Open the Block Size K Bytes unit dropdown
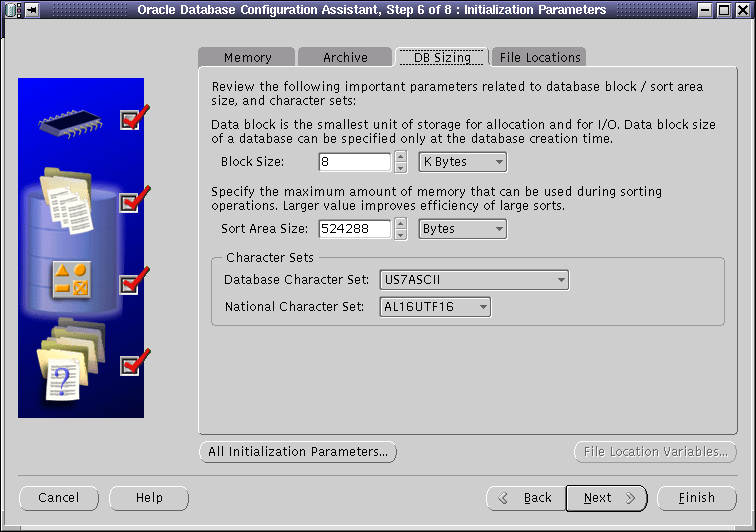 click(x=463, y=162)
